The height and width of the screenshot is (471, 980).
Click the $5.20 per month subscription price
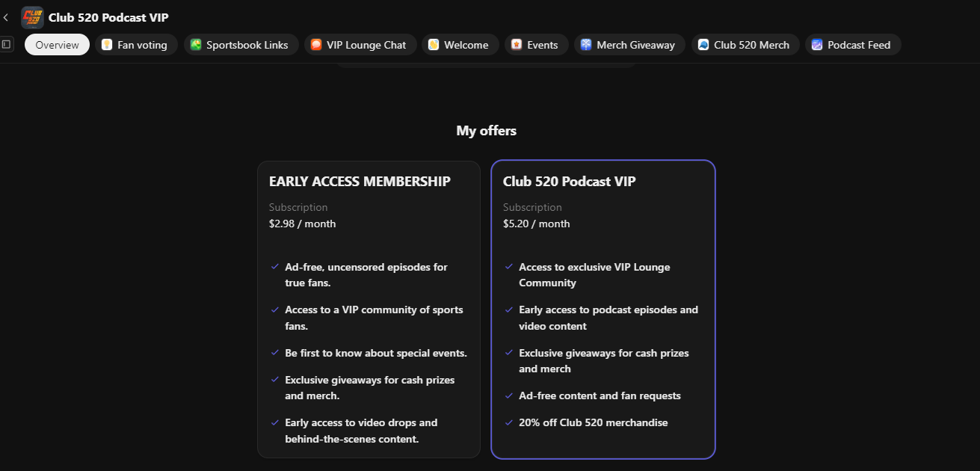tap(536, 224)
